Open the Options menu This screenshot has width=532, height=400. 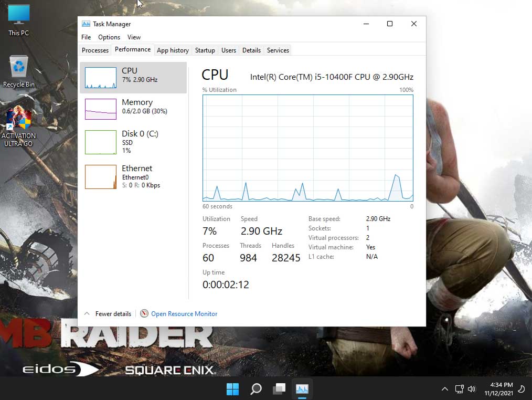click(x=109, y=37)
